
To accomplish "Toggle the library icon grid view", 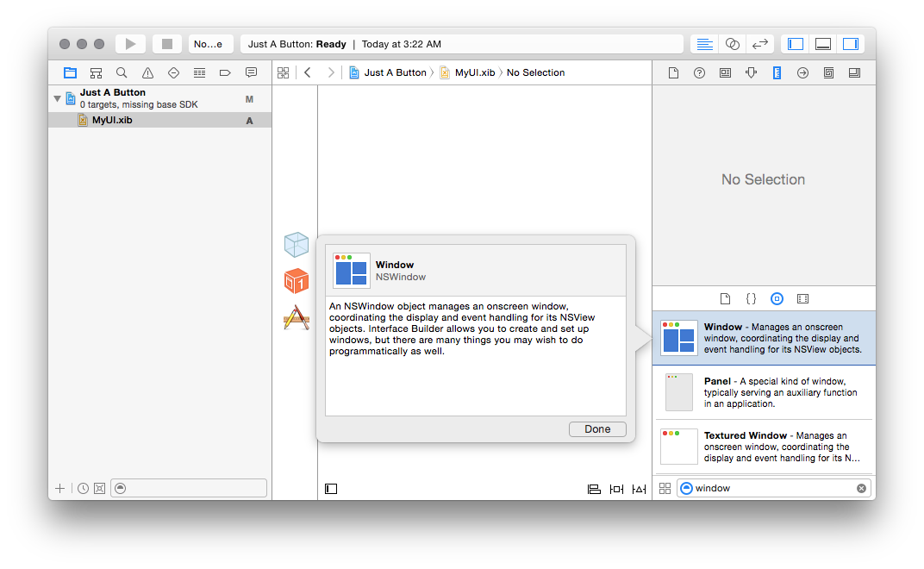I will [665, 488].
